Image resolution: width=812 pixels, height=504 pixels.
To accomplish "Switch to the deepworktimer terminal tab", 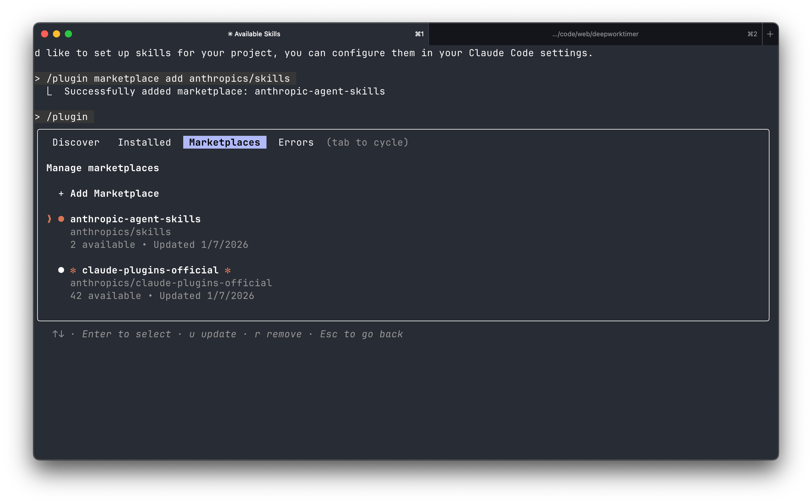I will click(x=595, y=34).
